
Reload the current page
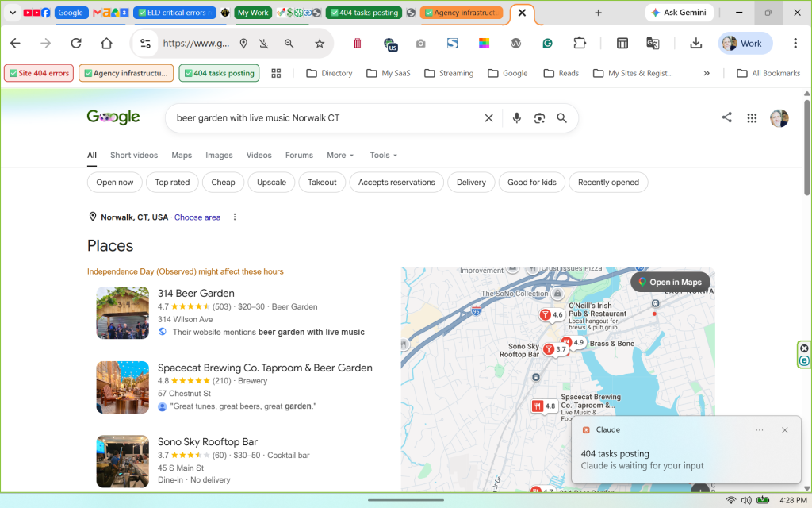coord(76,44)
